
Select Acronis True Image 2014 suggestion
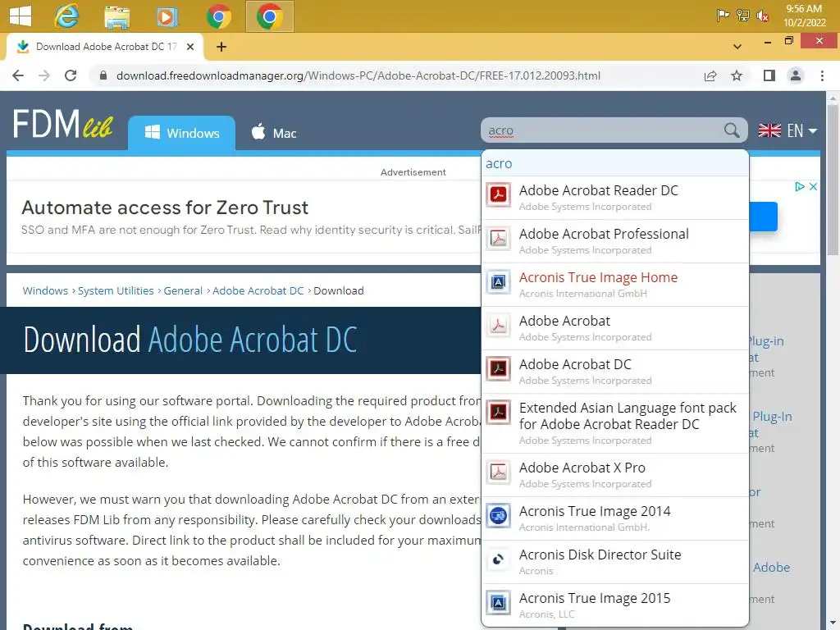click(615, 518)
